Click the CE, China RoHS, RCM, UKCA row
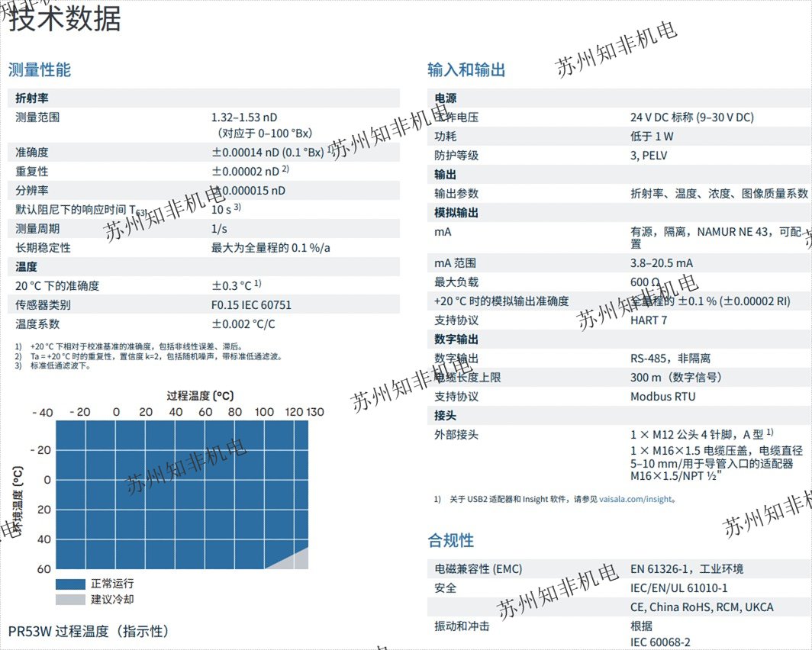The width and height of the screenshot is (812, 650). pyautogui.click(x=701, y=607)
